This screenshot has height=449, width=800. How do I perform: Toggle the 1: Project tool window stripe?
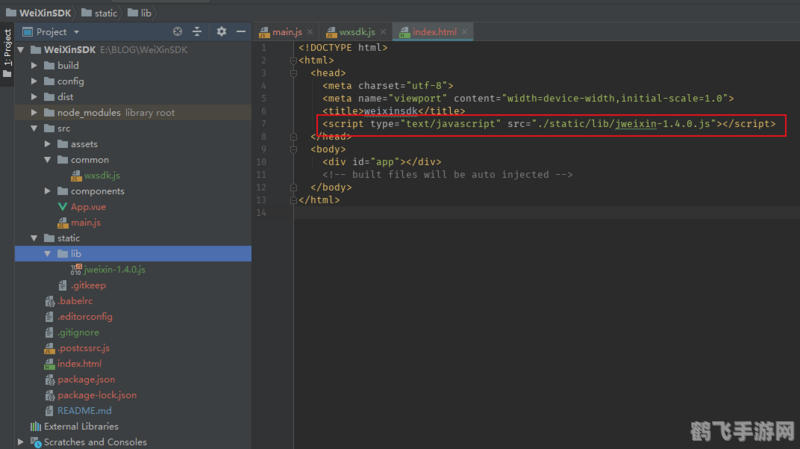point(6,48)
